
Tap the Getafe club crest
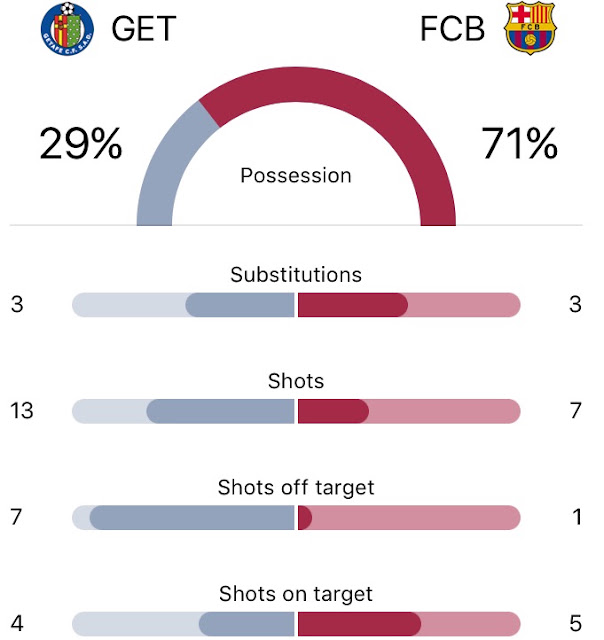67,29
